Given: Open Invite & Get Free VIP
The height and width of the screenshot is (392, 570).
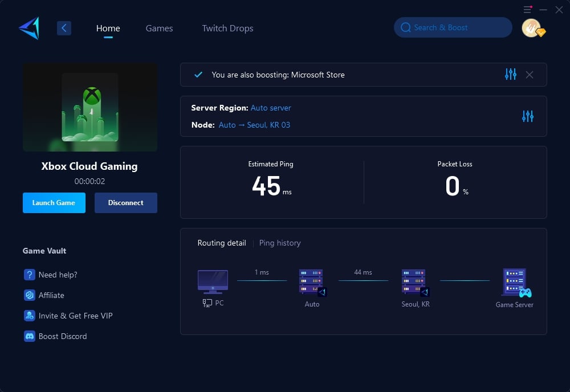Looking at the screenshot, I should click(76, 316).
